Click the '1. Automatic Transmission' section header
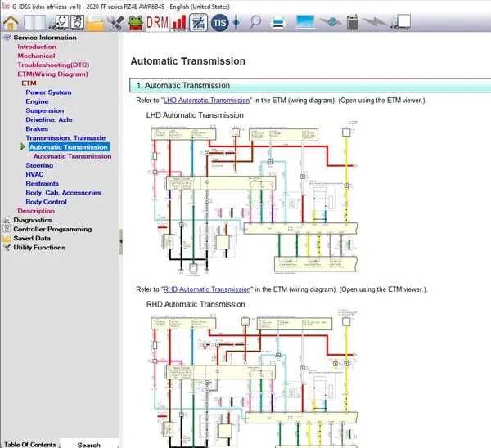491x448 pixels. [x=310, y=85]
